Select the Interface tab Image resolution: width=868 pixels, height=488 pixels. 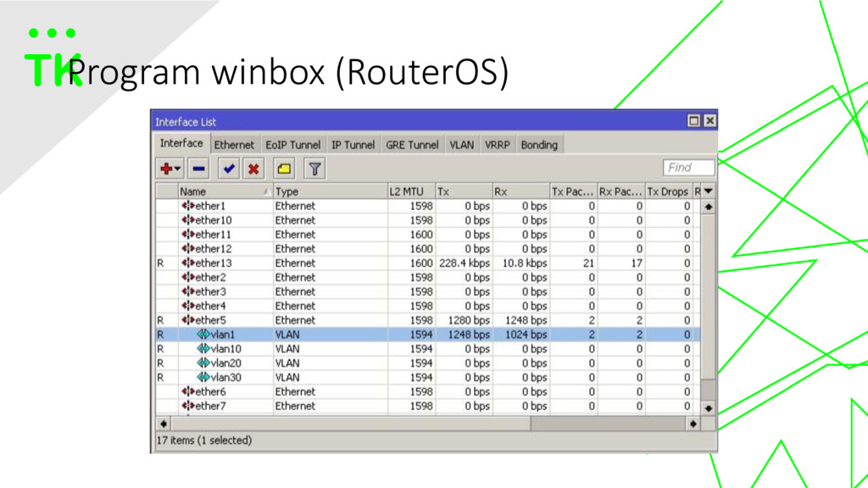coord(181,143)
